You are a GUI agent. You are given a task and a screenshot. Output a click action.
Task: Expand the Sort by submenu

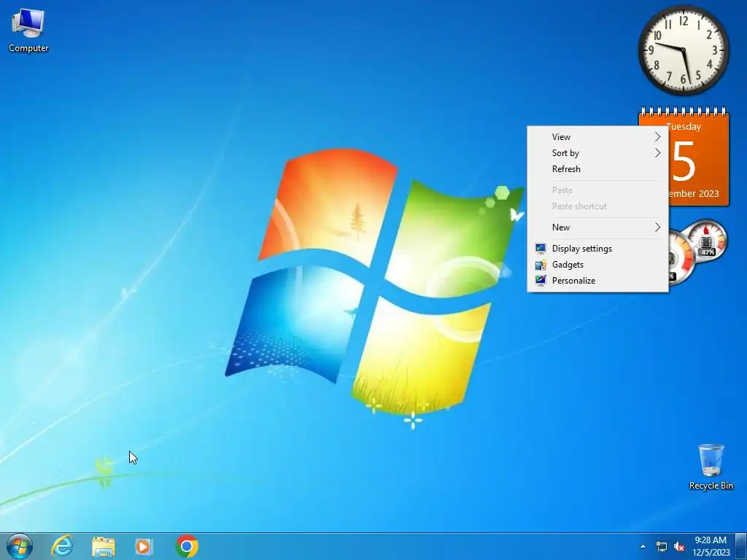pyautogui.click(x=597, y=153)
